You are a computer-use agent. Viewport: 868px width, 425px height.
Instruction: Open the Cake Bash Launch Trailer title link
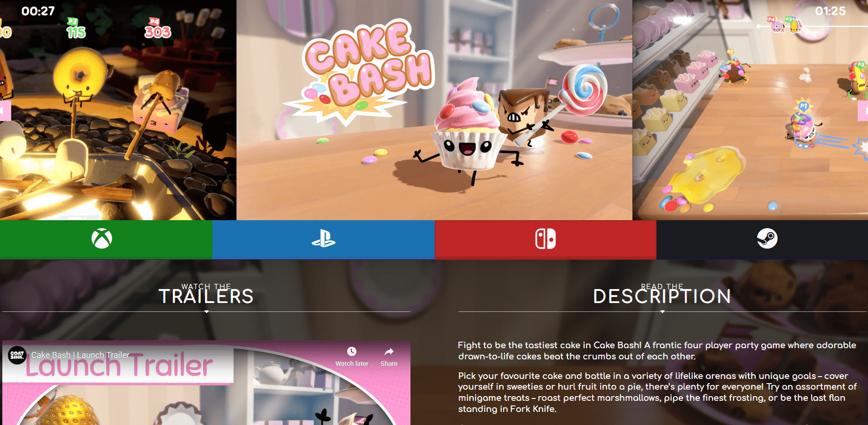(x=80, y=355)
